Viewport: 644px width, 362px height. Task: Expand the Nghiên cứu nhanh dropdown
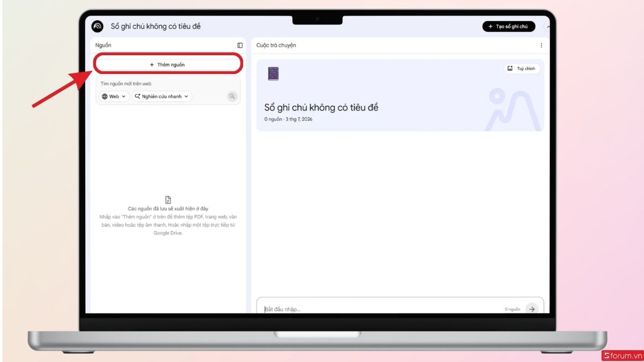tap(162, 97)
